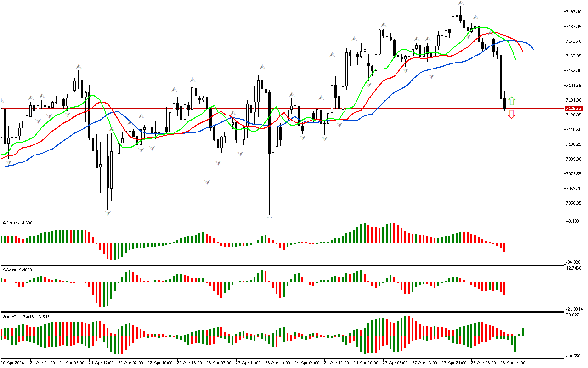Click the 20 Apr 2026 date label

point(14,363)
